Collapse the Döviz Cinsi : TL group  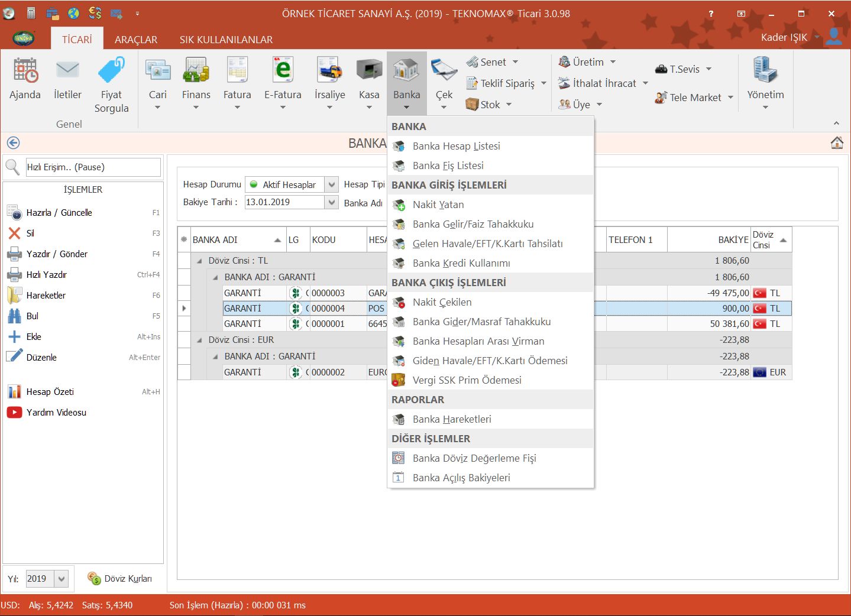click(199, 261)
